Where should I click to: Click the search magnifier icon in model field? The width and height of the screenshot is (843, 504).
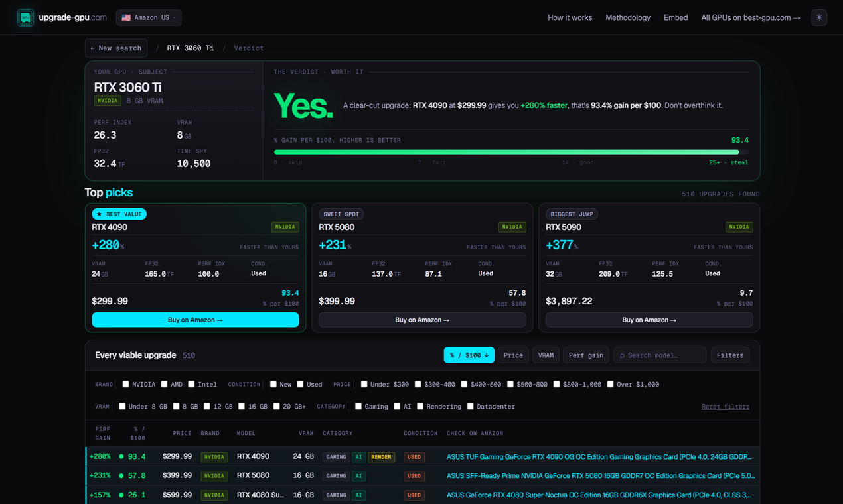(622, 355)
